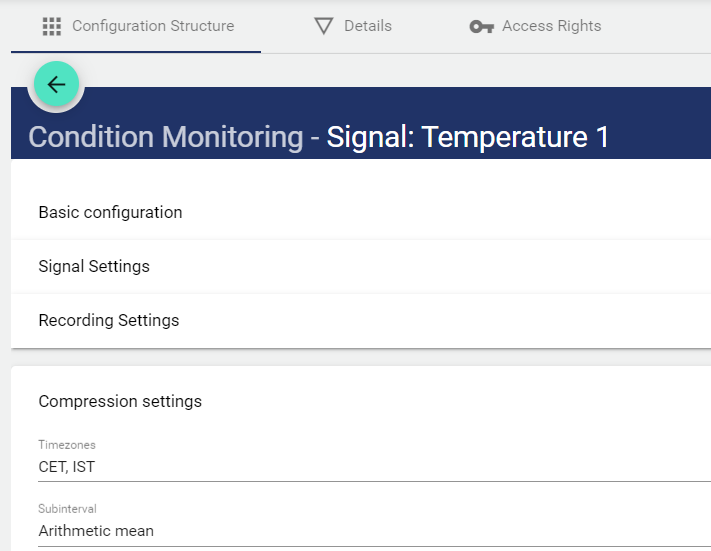The height and width of the screenshot is (551, 711).
Task: Click the triangle icon beside Details
Action: (323, 27)
